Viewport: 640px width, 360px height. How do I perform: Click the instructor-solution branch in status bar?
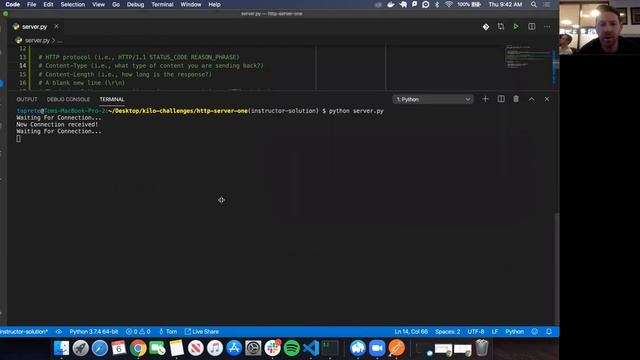[24, 331]
